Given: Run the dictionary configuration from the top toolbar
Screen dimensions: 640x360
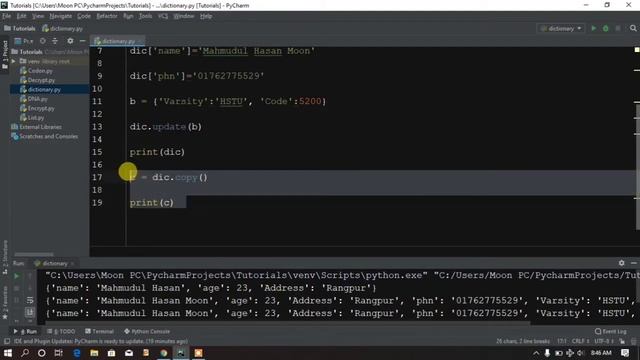Looking at the screenshot, I should [x=593, y=28].
